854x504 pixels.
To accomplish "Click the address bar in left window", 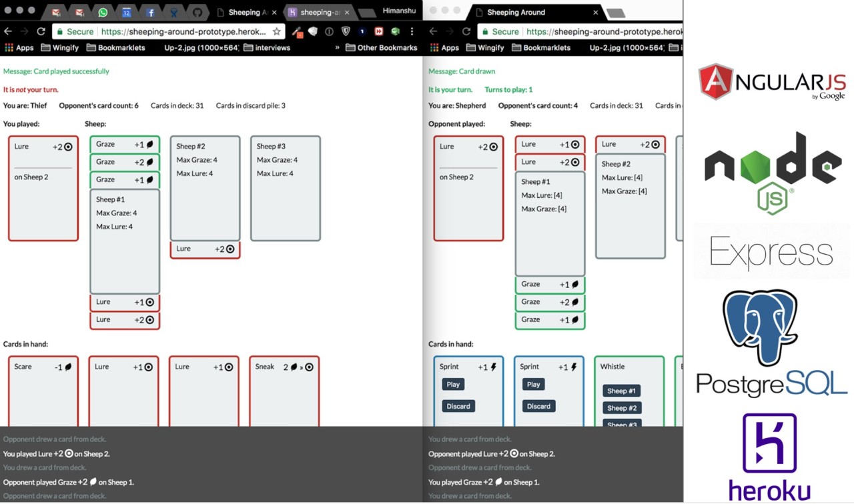I will click(167, 31).
